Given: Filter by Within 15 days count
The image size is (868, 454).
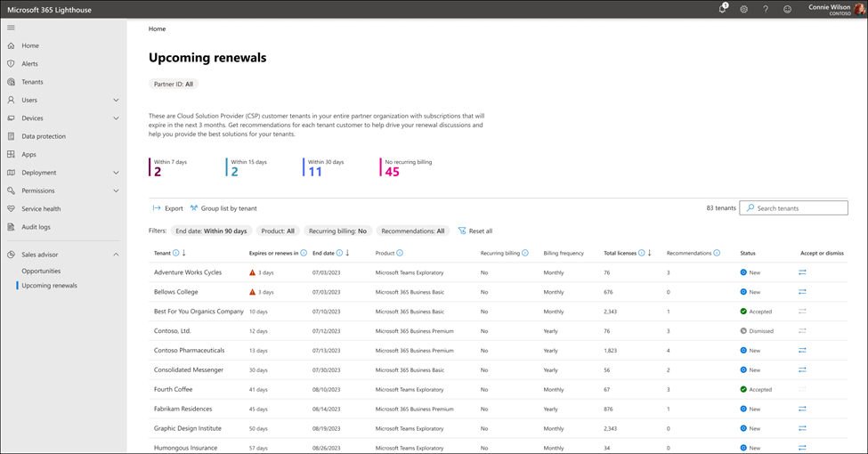Looking at the screenshot, I should 247,167.
